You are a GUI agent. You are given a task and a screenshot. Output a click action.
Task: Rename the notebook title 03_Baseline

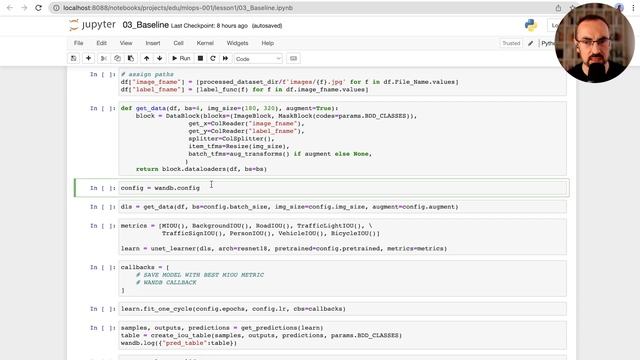tap(145, 25)
